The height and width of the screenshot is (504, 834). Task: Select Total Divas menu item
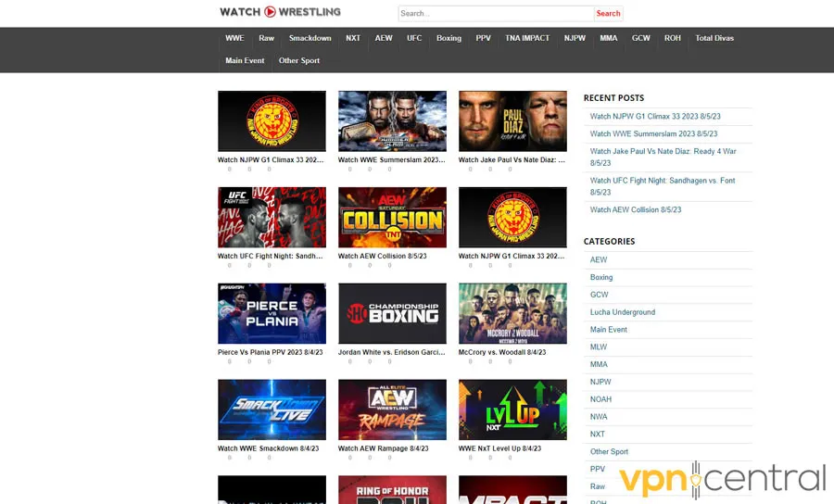click(x=714, y=38)
